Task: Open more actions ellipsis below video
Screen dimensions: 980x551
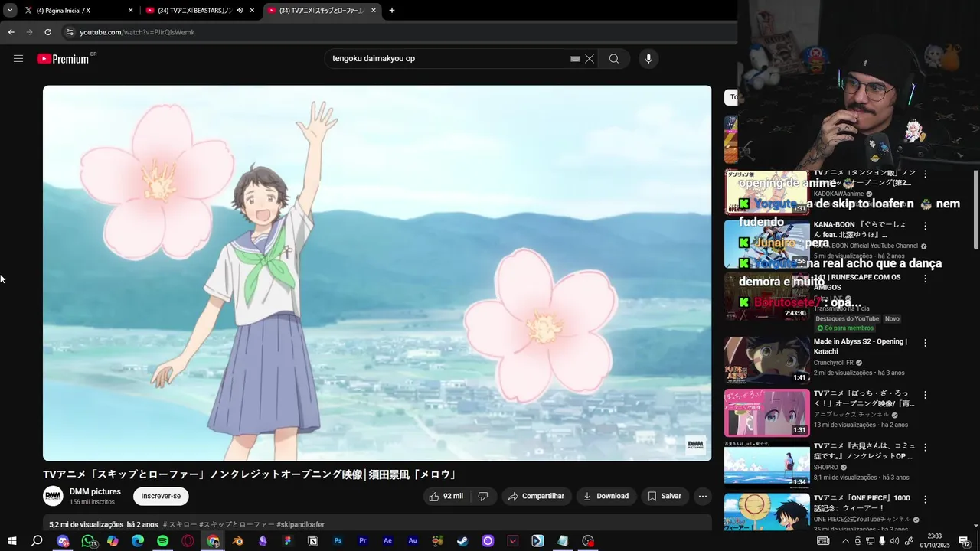Action: coord(703,496)
